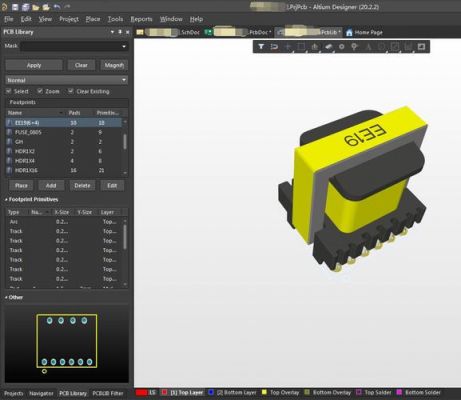This screenshot has width=461, height=400.
Task: Place a pad using the pad tool
Action: coord(342,47)
